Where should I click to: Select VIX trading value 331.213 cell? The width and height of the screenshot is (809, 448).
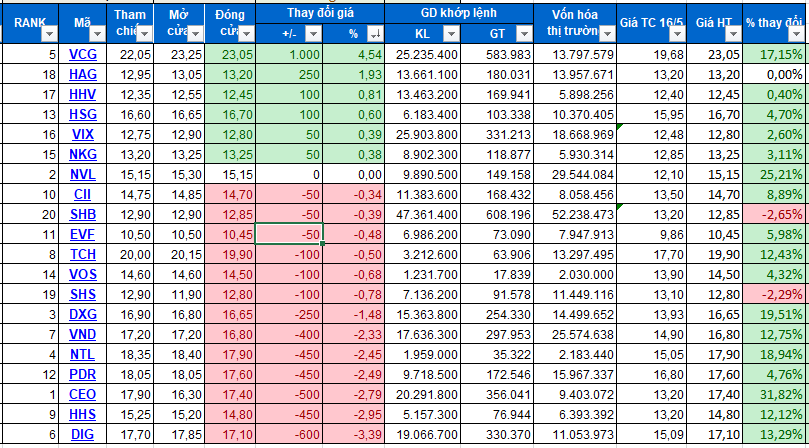click(x=496, y=135)
